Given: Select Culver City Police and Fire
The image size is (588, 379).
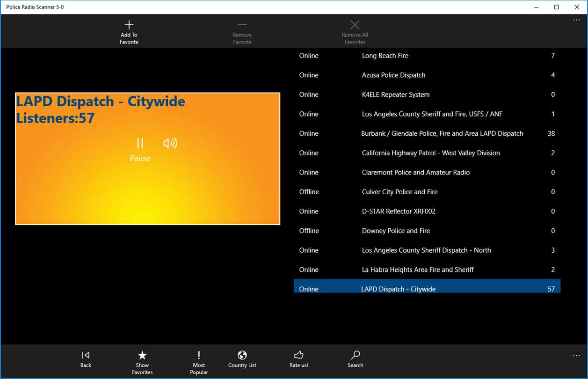Looking at the screenshot, I should click(x=427, y=192).
